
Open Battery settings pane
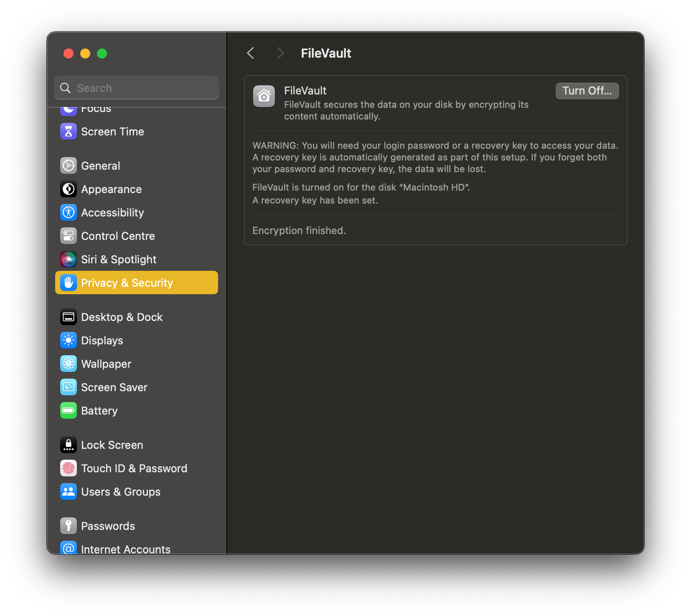click(137, 411)
